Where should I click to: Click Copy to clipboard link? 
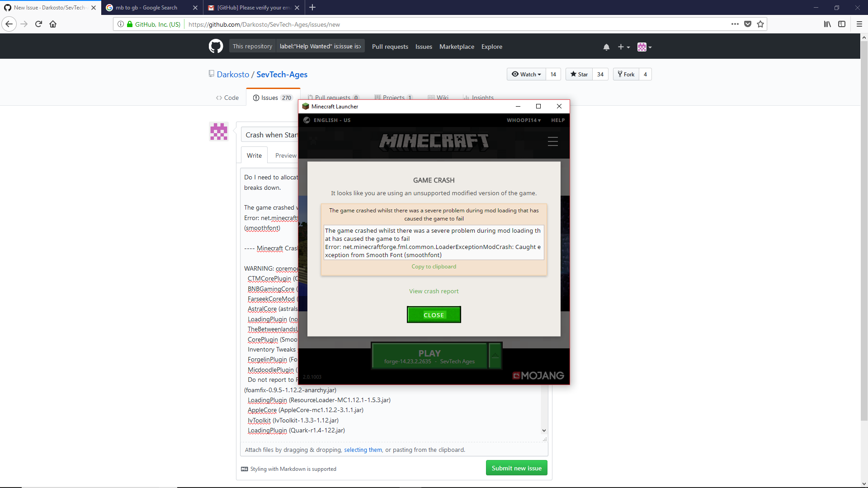[434, 267]
